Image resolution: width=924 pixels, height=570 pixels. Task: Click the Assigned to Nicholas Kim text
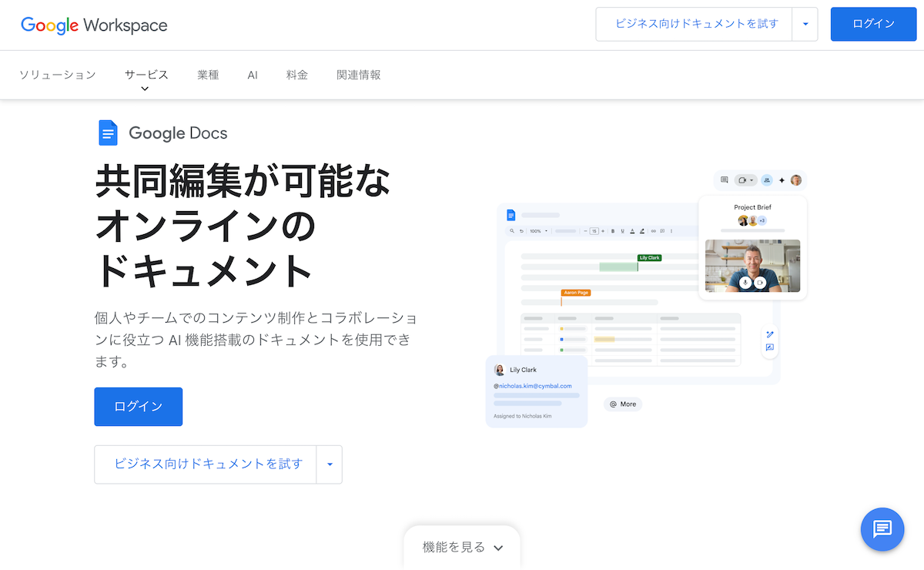pyautogui.click(x=523, y=416)
